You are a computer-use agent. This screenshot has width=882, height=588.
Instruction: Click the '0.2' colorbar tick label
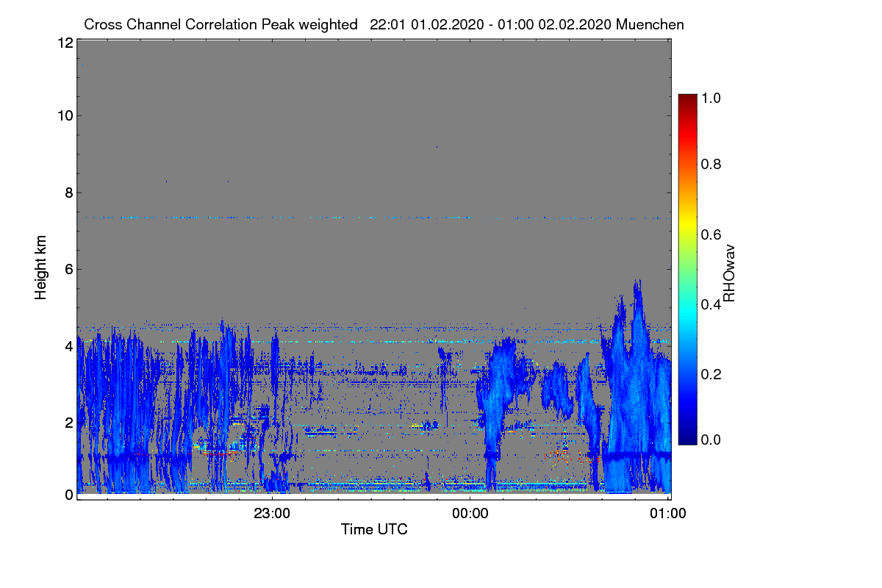[712, 373]
